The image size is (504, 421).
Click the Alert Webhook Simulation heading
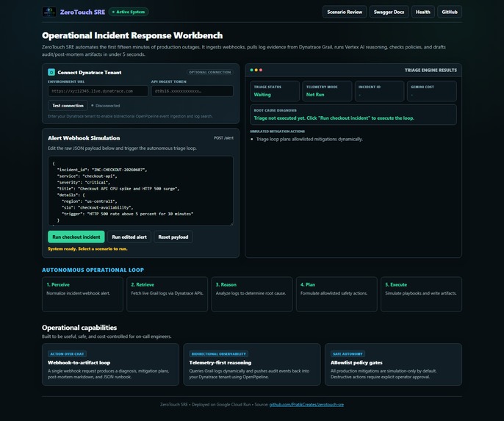[84, 138]
